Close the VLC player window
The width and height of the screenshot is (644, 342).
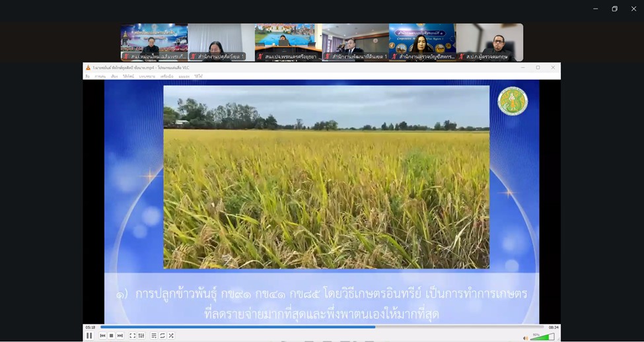[553, 67]
